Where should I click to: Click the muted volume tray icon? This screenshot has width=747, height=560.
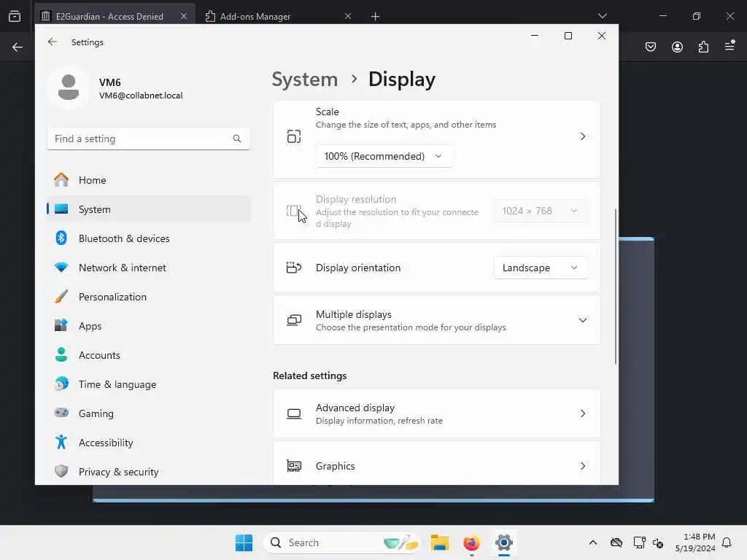pyautogui.click(x=658, y=542)
